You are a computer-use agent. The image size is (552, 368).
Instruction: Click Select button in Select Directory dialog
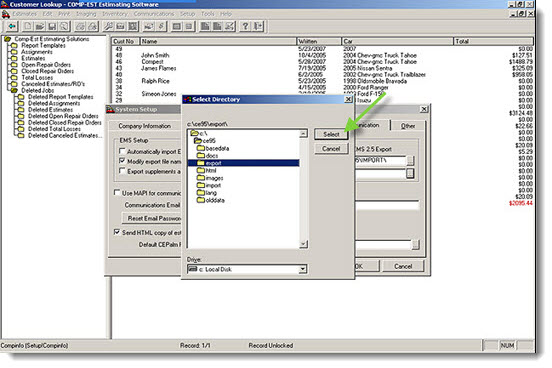point(331,134)
